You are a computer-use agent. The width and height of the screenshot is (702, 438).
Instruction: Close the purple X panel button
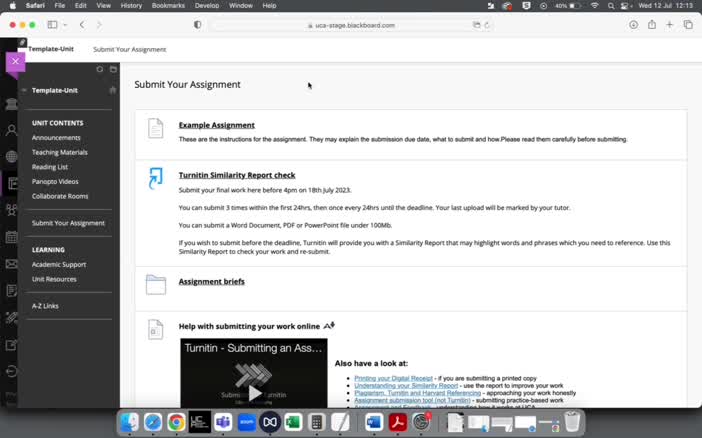pyautogui.click(x=16, y=61)
